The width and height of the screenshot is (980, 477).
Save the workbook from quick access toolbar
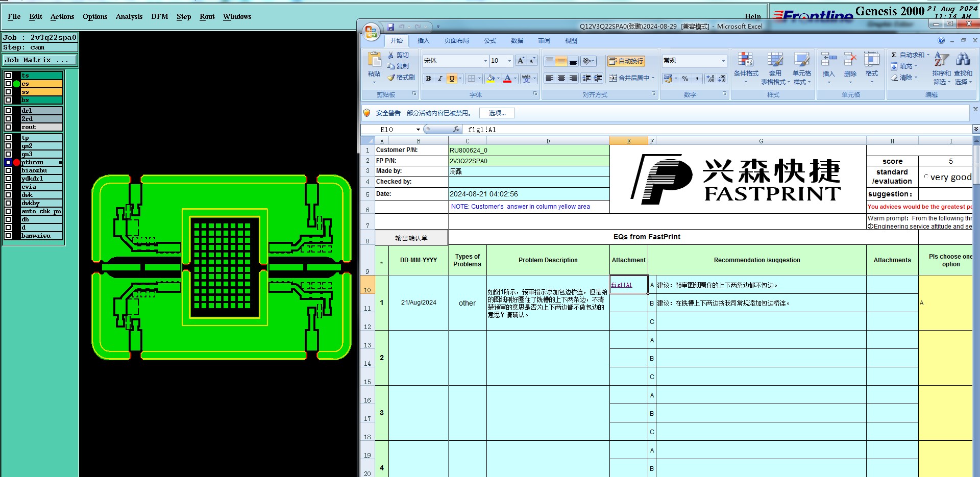[390, 27]
